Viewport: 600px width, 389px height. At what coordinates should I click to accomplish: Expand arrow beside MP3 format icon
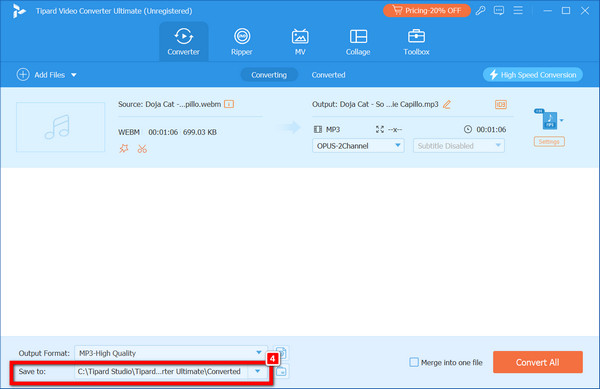(x=562, y=120)
